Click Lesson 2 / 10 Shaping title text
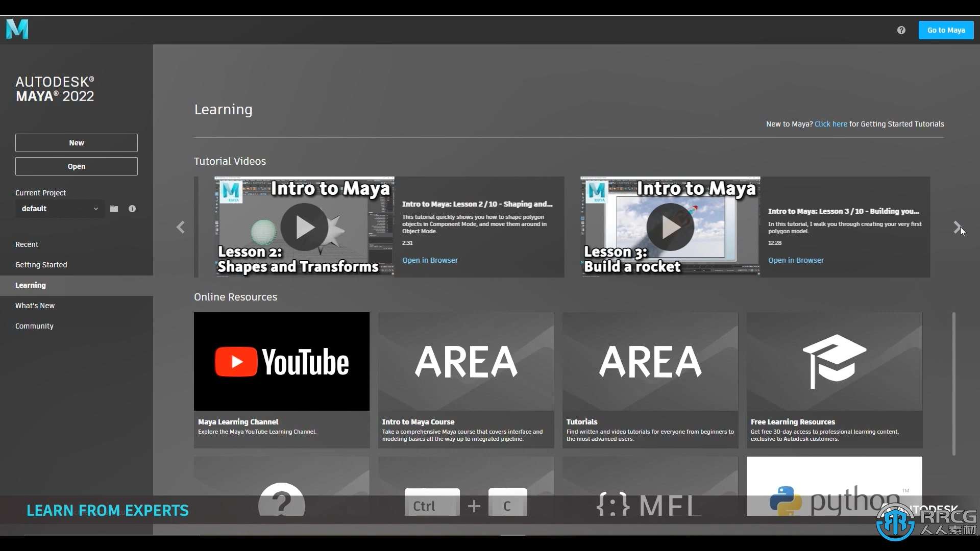The height and width of the screenshot is (551, 980). coord(477,204)
